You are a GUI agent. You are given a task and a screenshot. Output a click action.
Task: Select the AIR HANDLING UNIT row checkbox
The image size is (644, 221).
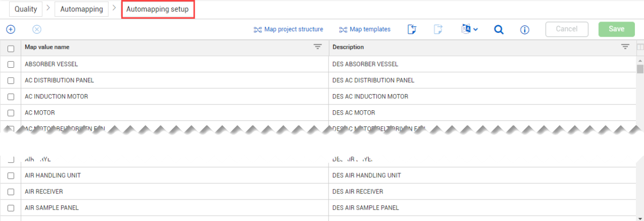click(x=11, y=176)
